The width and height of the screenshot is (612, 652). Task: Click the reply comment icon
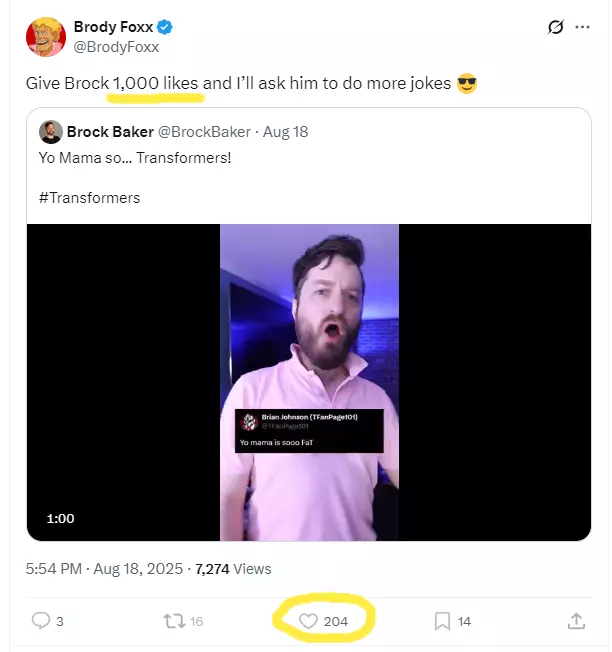click(41, 621)
